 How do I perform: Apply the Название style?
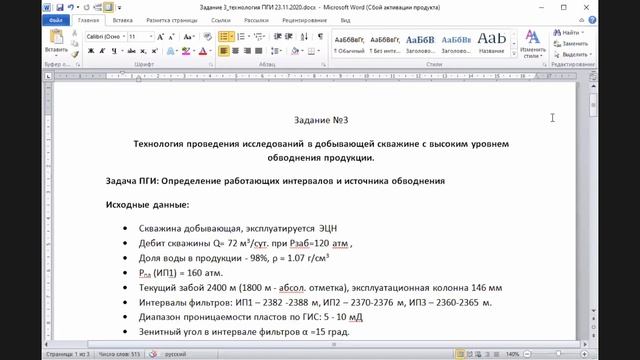click(x=491, y=44)
